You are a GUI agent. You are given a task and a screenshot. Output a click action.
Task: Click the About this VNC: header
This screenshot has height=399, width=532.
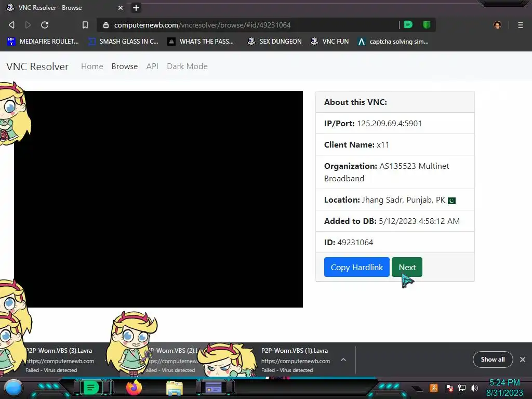click(395, 102)
